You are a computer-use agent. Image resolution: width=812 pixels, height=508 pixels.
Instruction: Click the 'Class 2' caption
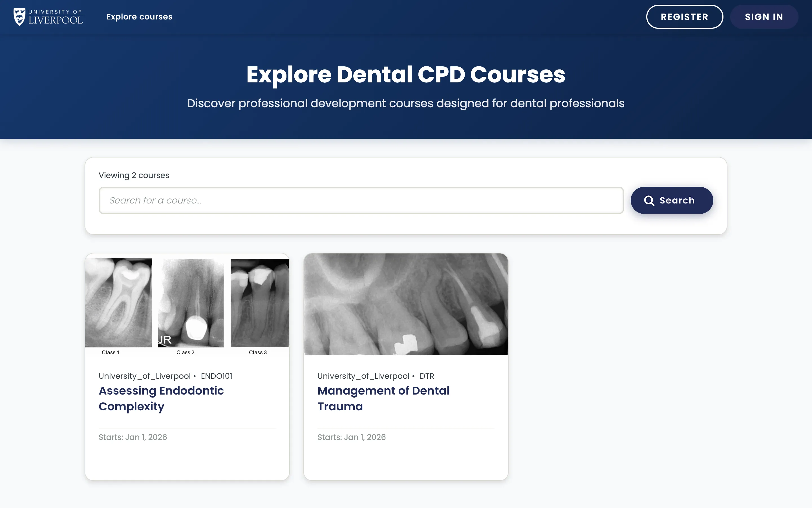tap(185, 352)
